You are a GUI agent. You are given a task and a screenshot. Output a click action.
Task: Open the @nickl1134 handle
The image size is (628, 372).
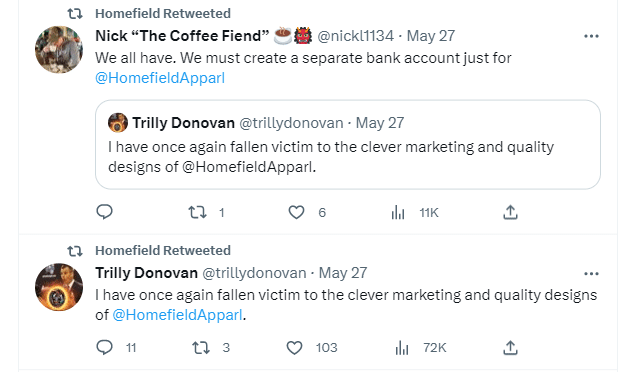point(355,36)
